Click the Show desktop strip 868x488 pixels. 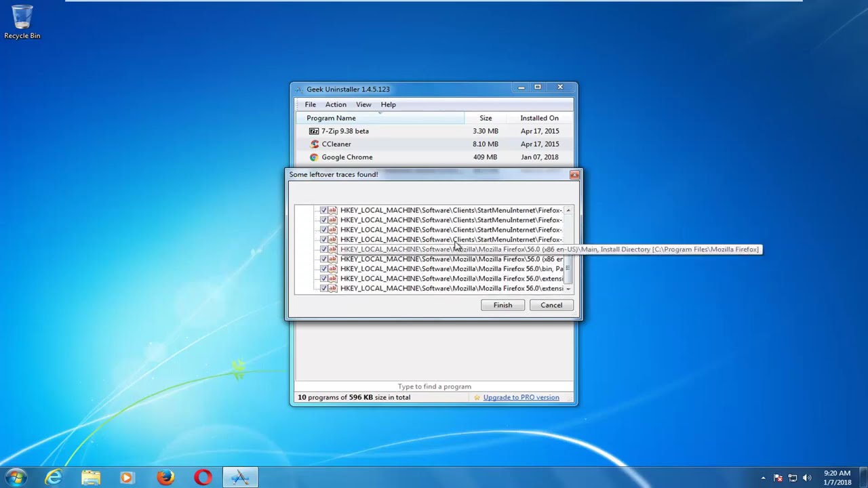863,477
